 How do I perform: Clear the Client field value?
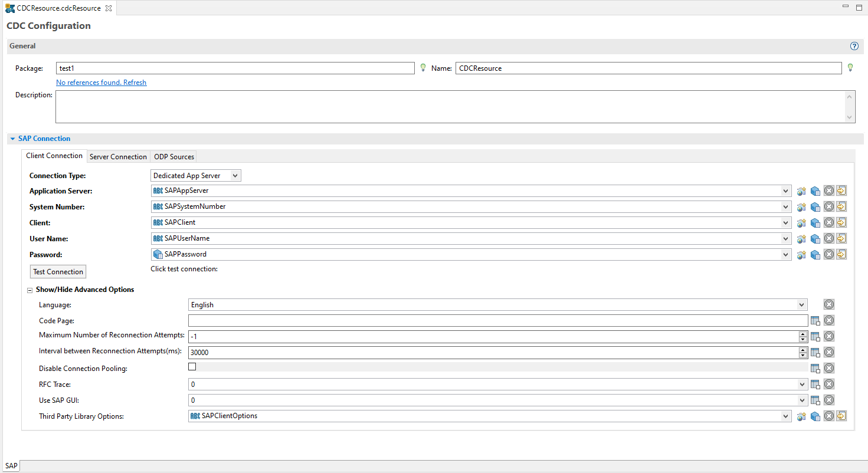pos(829,223)
